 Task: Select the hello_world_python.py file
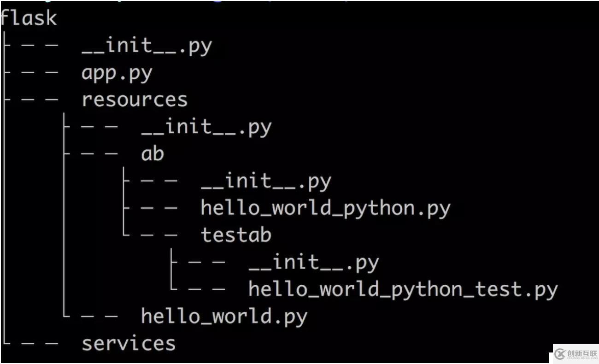[325, 209]
